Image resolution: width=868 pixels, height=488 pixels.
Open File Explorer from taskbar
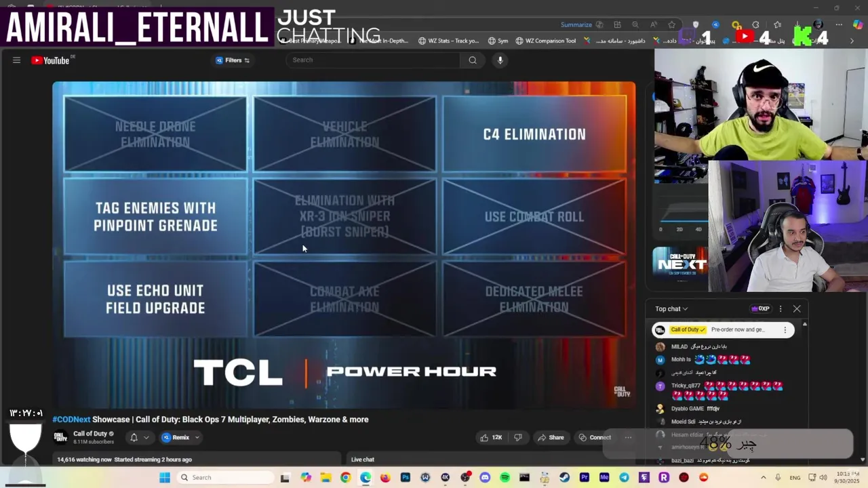(326, 477)
